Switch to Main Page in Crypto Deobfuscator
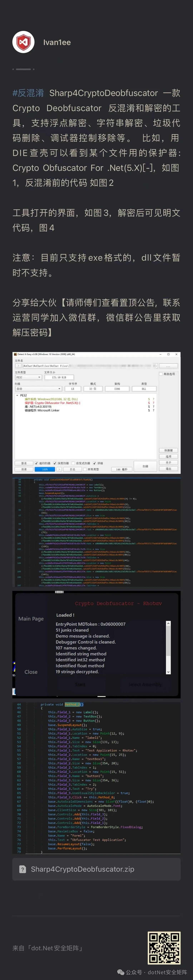 click(31, 619)
